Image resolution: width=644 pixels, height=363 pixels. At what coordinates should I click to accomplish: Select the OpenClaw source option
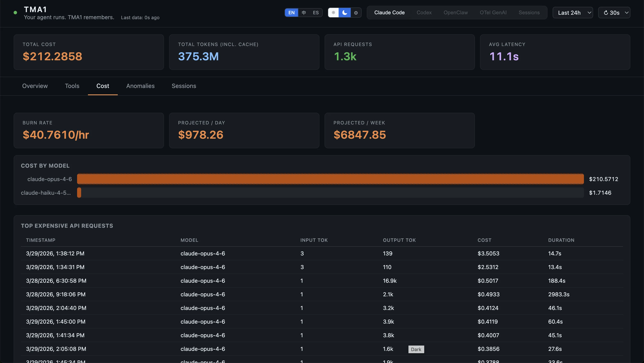click(x=456, y=13)
